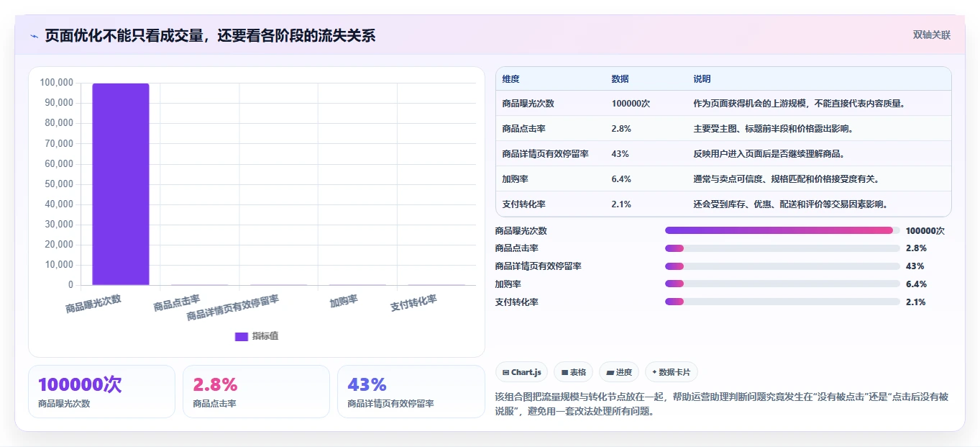Click the 43% data card

(411, 392)
